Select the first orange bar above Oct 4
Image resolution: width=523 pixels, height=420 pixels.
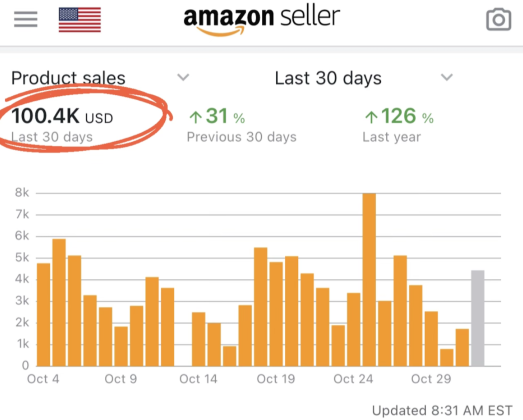tap(43, 314)
